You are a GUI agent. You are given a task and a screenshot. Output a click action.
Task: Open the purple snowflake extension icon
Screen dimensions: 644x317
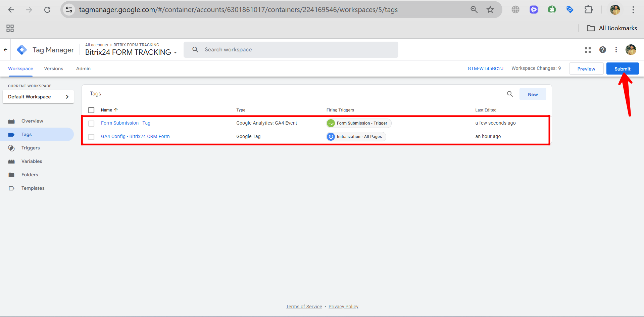pyautogui.click(x=534, y=10)
